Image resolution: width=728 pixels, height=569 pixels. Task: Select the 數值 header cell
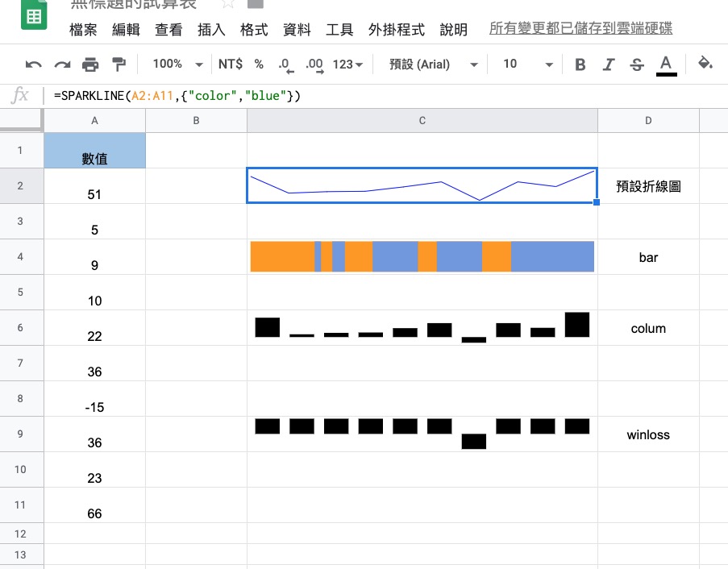click(94, 151)
